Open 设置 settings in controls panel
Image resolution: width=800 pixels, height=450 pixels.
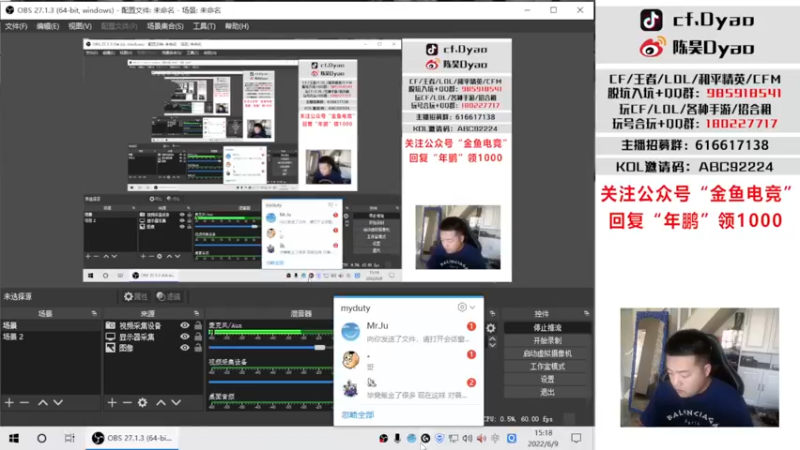(x=547, y=379)
